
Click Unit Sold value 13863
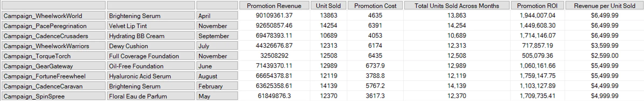click(x=328, y=15)
